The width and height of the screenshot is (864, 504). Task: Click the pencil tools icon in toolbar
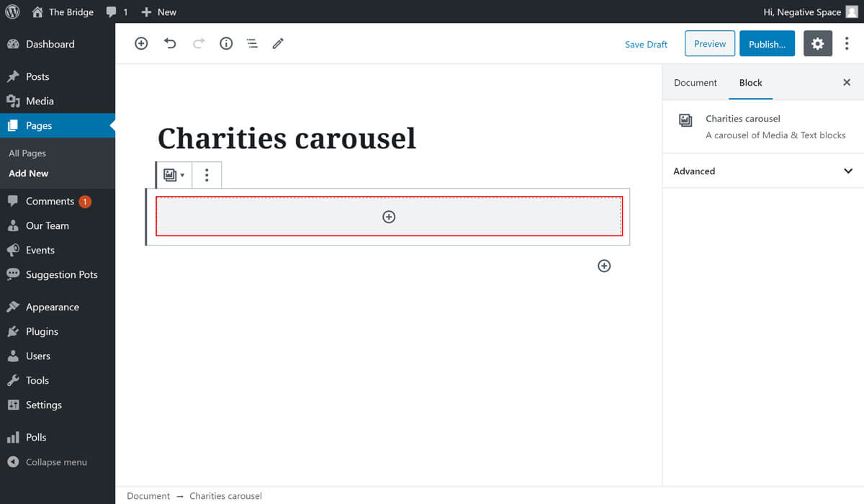278,44
